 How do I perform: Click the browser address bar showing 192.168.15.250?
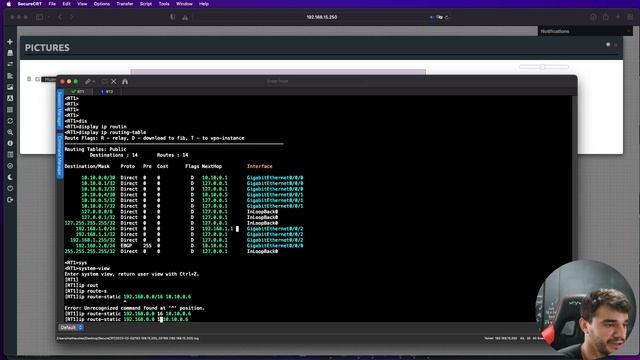[322, 17]
